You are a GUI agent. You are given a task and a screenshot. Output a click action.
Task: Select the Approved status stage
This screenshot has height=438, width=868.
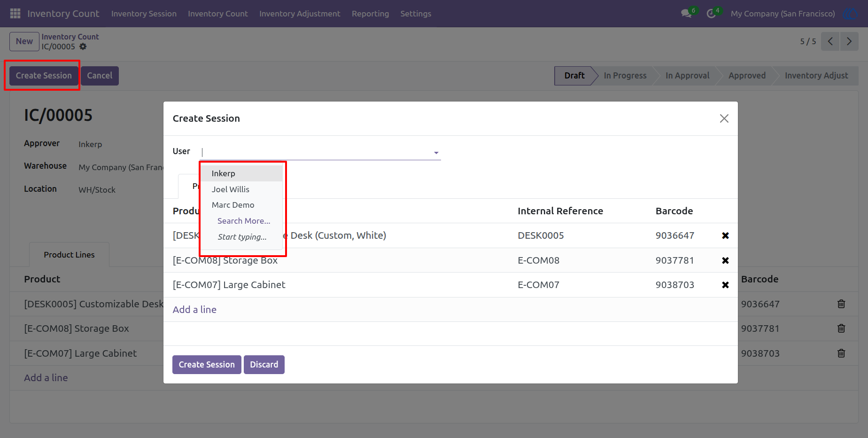tap(747, 76)
